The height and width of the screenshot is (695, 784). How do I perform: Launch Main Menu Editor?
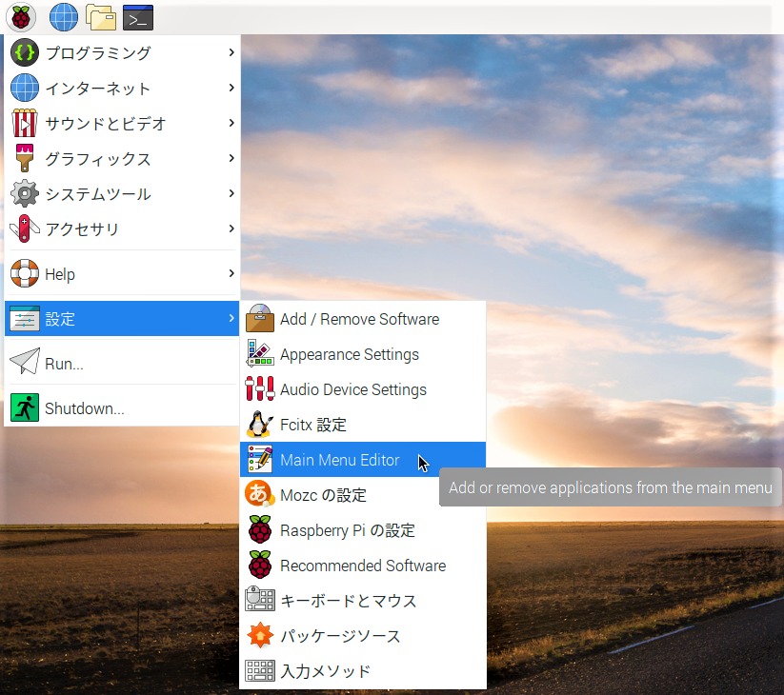pyautogui.click(x=363, y=459)
